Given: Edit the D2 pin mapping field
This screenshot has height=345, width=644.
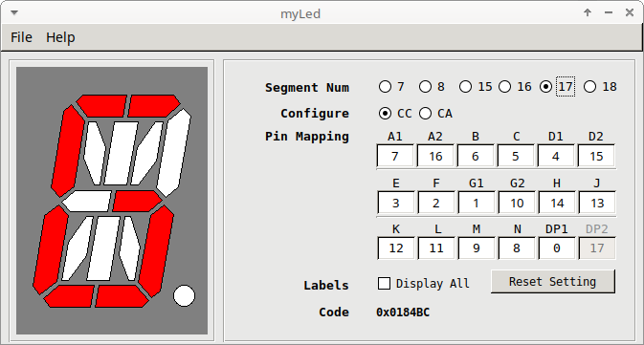Looking at the screenshot, I should 596,156.
